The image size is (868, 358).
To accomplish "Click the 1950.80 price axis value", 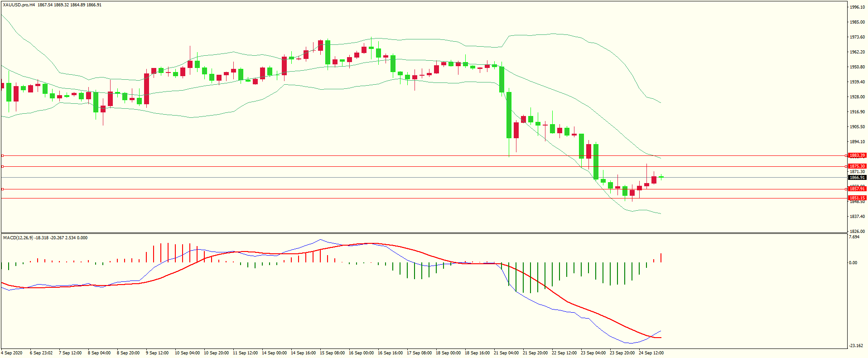I will click(858, 67).
